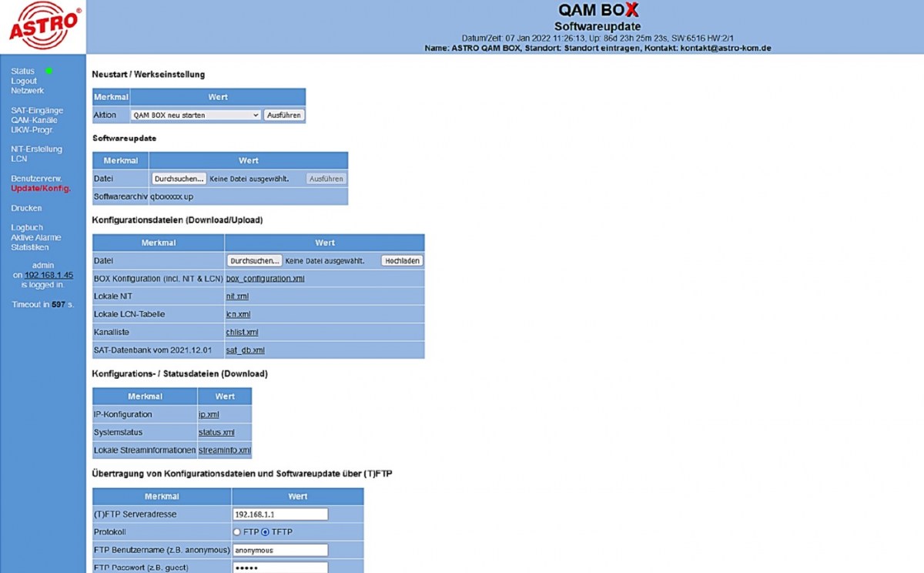Expand the Aktion dropdown for restart options
This screenshot has width=924, height=573.
pyautogui.click(x=196, y=115)
